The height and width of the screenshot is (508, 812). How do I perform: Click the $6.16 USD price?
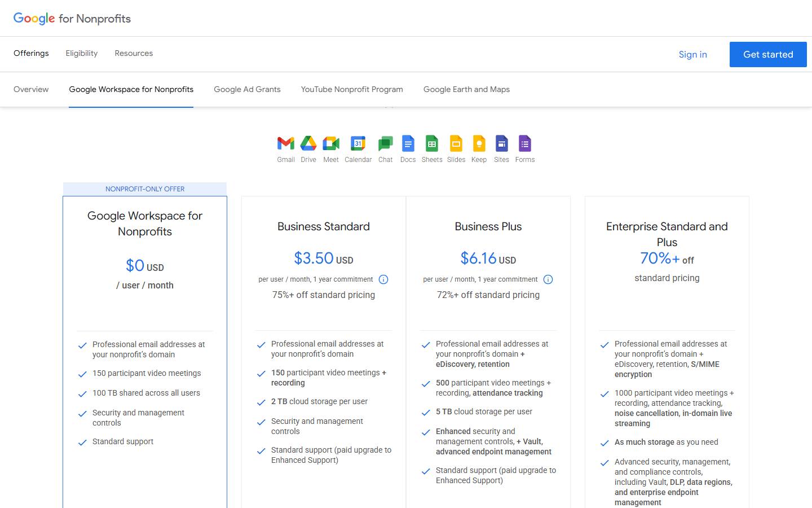click(x=488, y=259)
